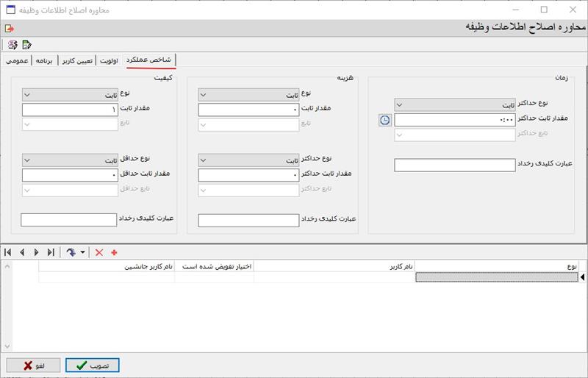Open the clock time picker for مقدار ثابت حداکثر

coord(384,120)
